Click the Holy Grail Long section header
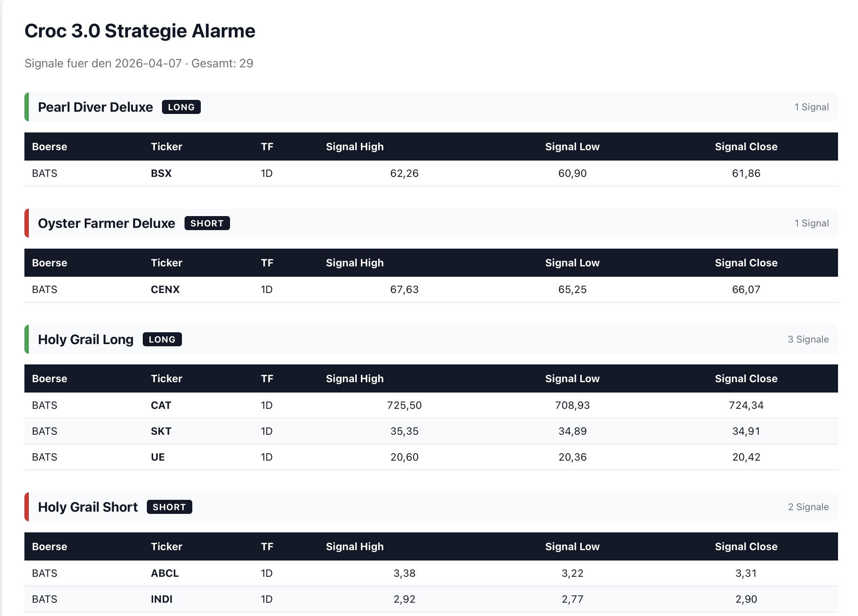 (x=85, y=339)
